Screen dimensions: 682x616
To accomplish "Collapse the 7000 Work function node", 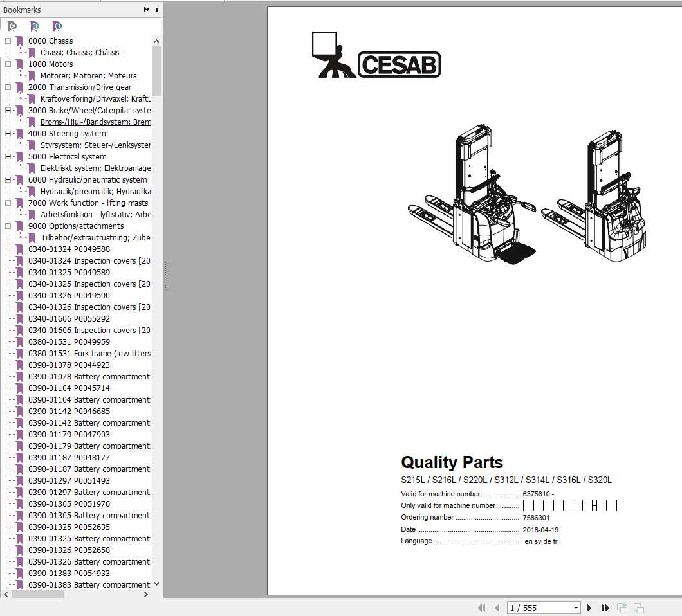I will (8, 203).
